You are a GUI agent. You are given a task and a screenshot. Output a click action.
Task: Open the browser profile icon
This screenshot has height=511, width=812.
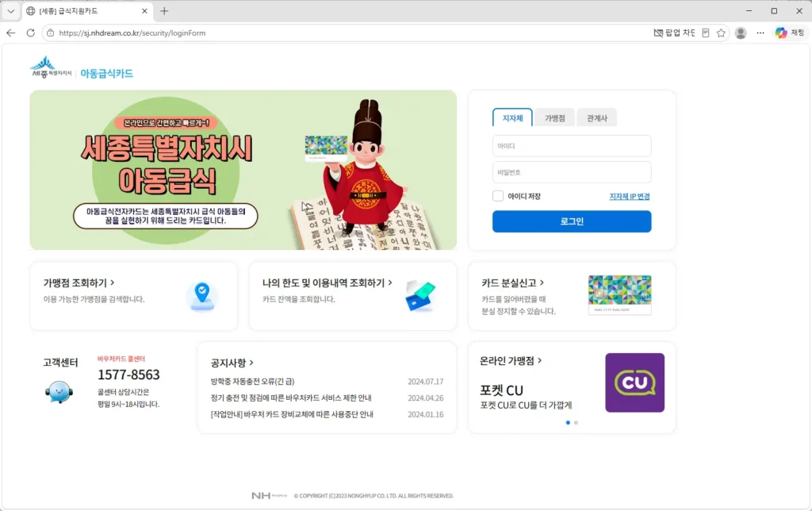741,33
